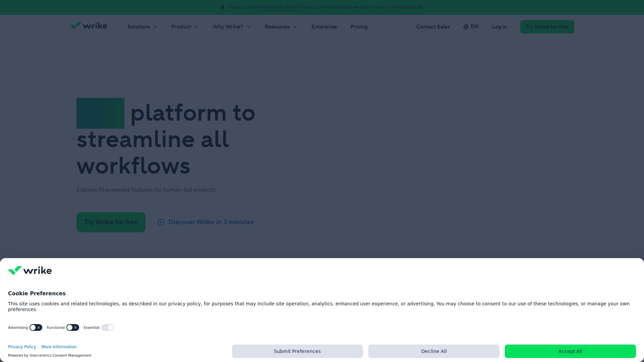Go to the Enterprise page
The width and height of the screenshot is (644, 362).
click(324, 27)
